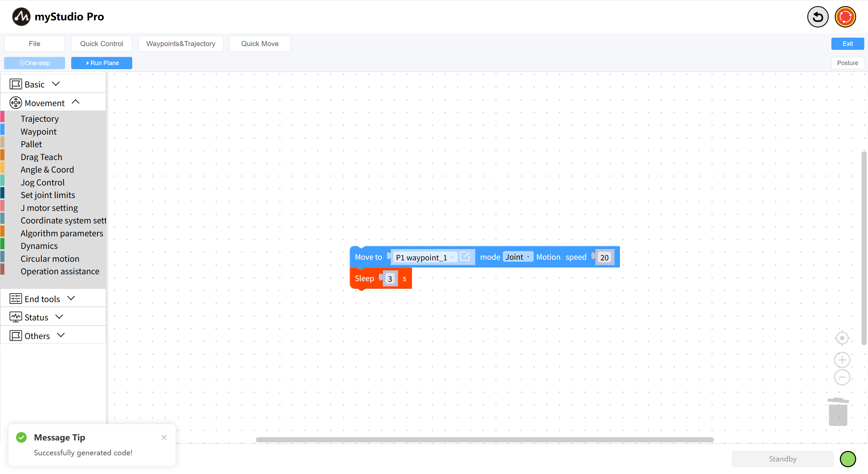This screenshot has width=868, height=474.
Task: Click the undo arrow icon top right
Action: 817,17
